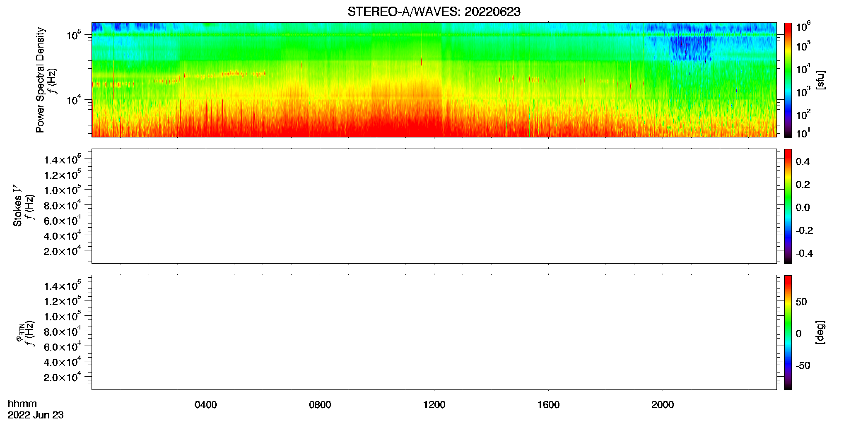This screenshot has height=447, width=868.
Task: Click the -50 value on degree color bar
Action: click(x=803, y=366)
